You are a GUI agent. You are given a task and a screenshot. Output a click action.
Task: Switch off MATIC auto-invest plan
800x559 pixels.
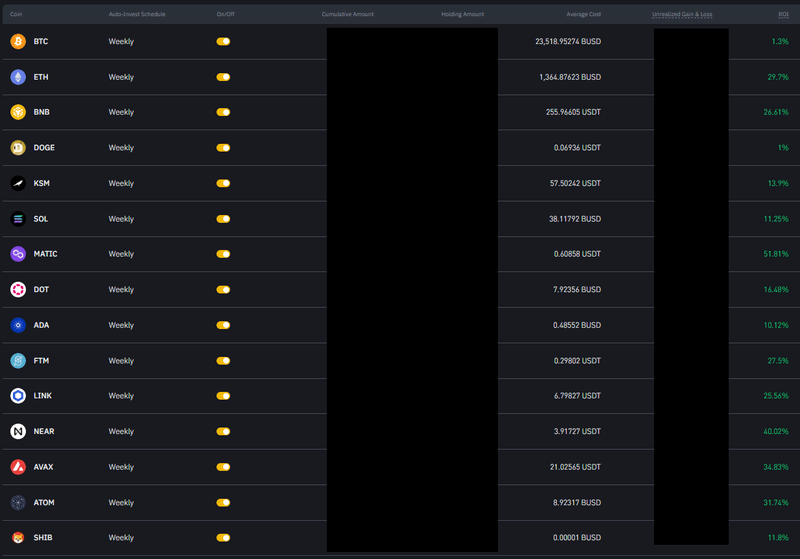pos(223,253)
